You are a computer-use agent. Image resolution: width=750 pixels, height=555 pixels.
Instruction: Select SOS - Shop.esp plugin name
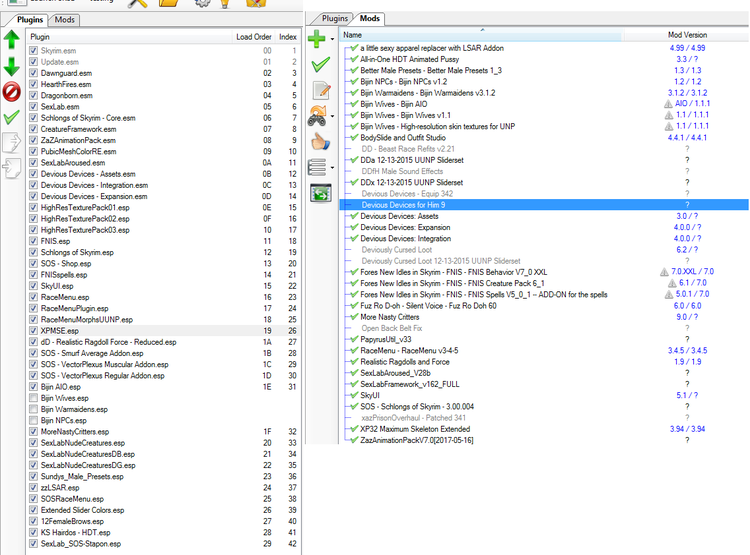point(66,264)
